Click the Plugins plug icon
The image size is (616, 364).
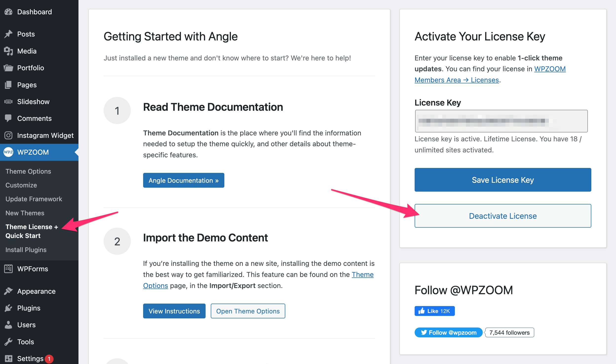tap(8, 308)
